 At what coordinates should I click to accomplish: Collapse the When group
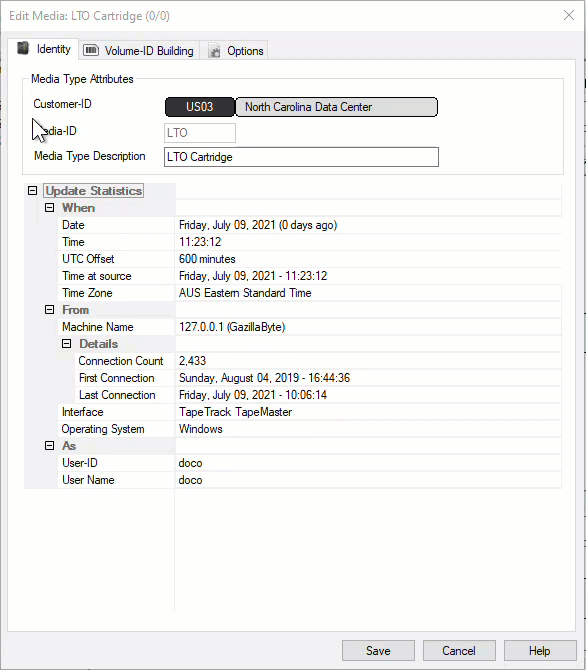click(x=50, y=208)
